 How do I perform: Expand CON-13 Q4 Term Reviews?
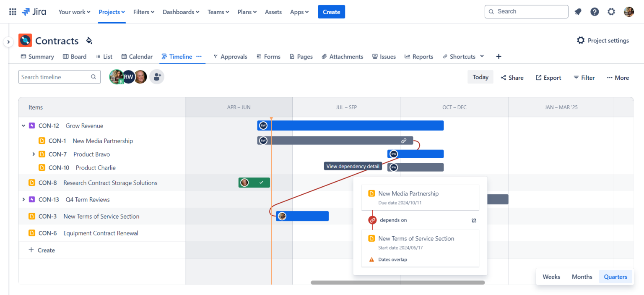24,199
